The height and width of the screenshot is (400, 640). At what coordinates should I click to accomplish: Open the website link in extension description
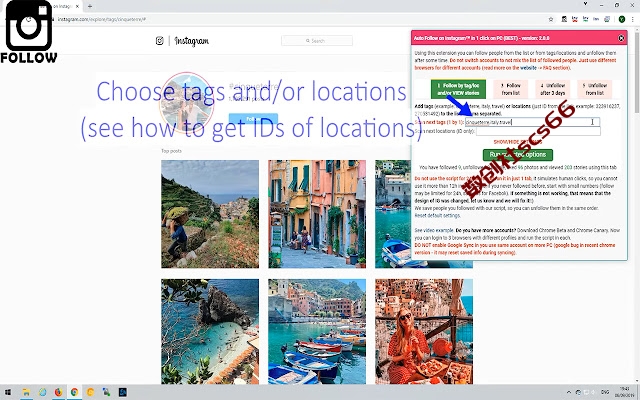click(528, 68)
